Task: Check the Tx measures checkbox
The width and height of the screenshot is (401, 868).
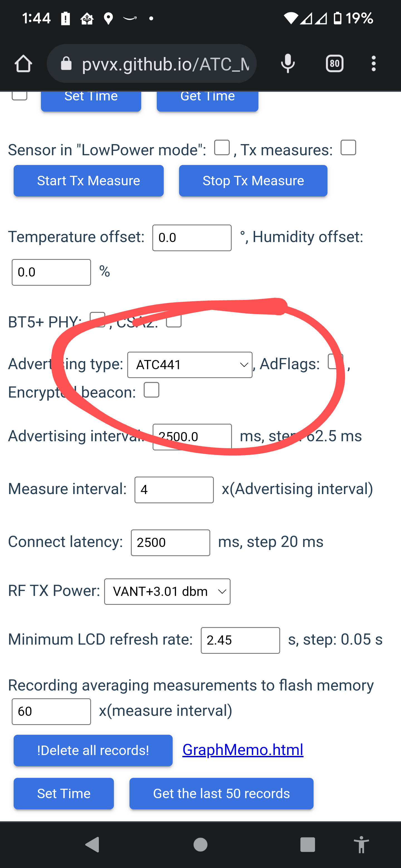Action: coord(348,147)
